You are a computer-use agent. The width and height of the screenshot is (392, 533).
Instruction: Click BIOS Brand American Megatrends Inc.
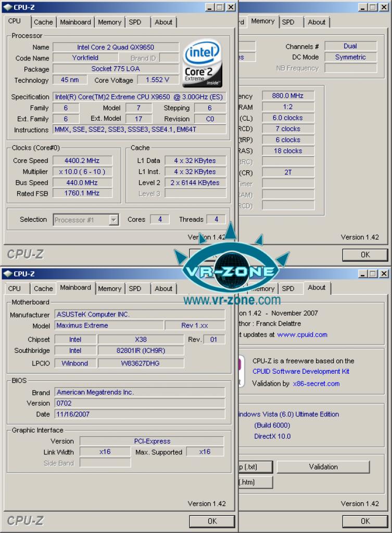coord(140,392)
